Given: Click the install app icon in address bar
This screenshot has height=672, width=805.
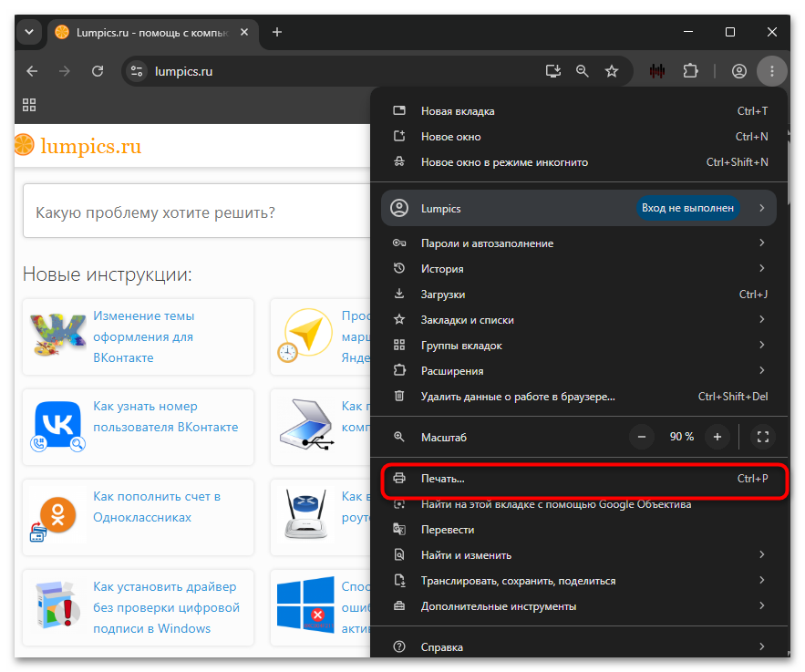Looking at the screenshot, I should pos(552,71).
